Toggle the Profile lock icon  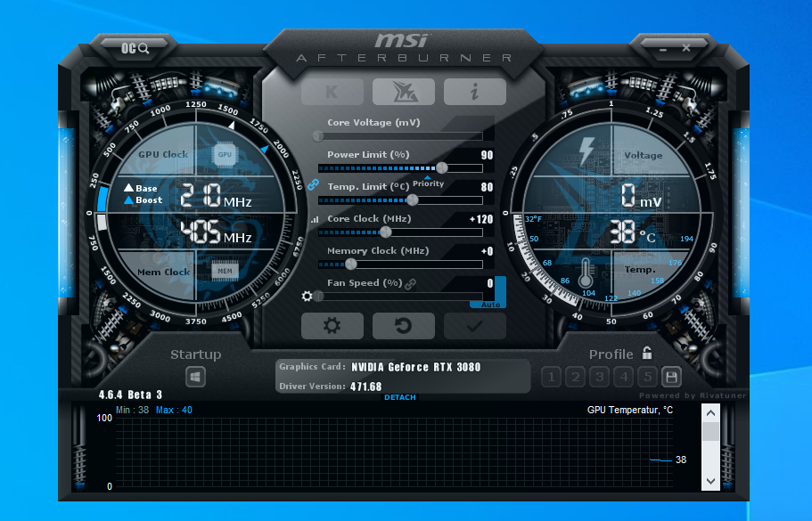647,353
